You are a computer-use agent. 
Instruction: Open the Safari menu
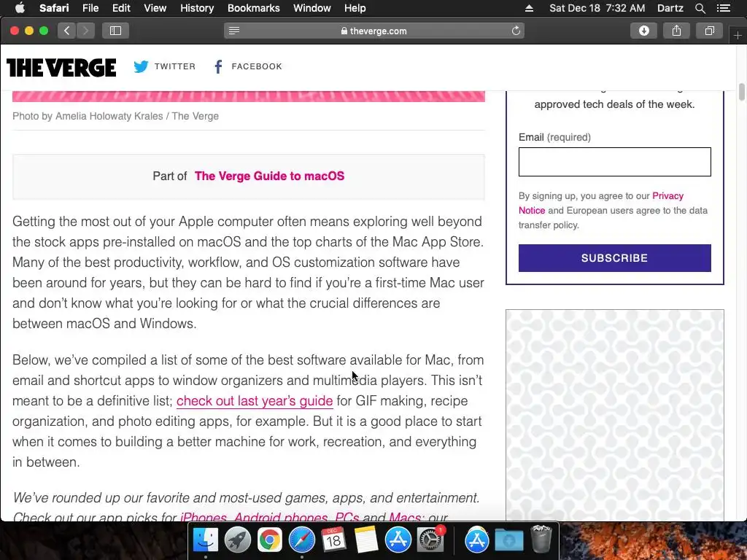pyautogui.click(x=54, y=7)
